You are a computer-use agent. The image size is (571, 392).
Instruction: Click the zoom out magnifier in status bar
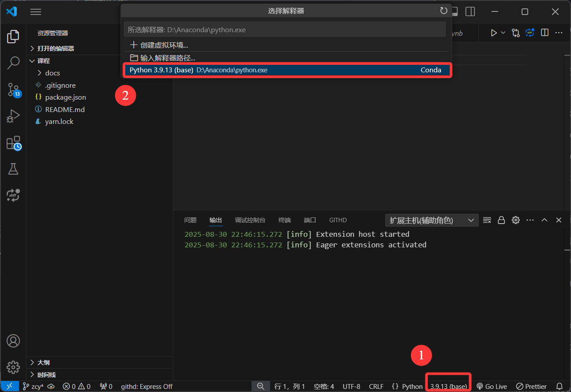(261, 386)
